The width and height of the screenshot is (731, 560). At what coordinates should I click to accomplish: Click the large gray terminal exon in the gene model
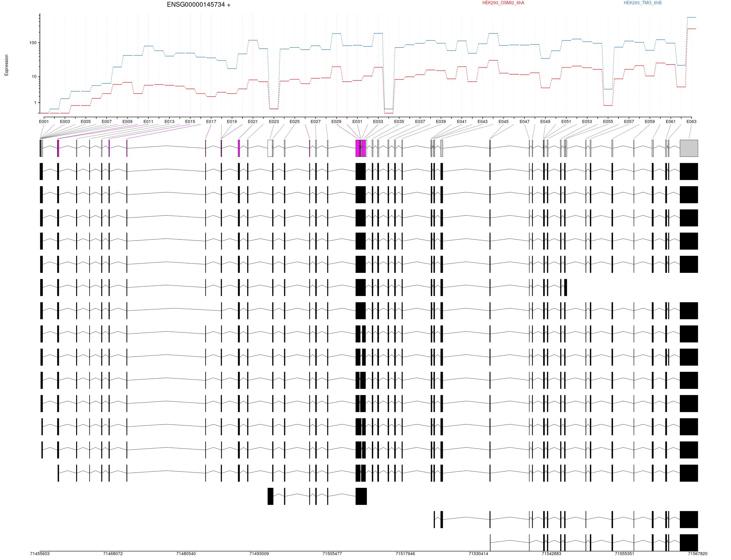(689, 148)
